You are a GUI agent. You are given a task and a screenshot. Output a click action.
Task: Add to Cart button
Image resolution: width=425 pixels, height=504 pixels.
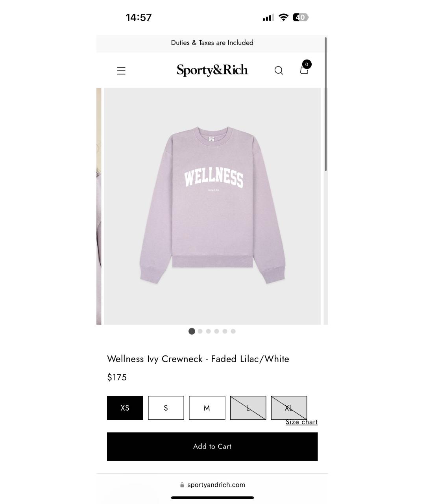[x=213, y=447]
